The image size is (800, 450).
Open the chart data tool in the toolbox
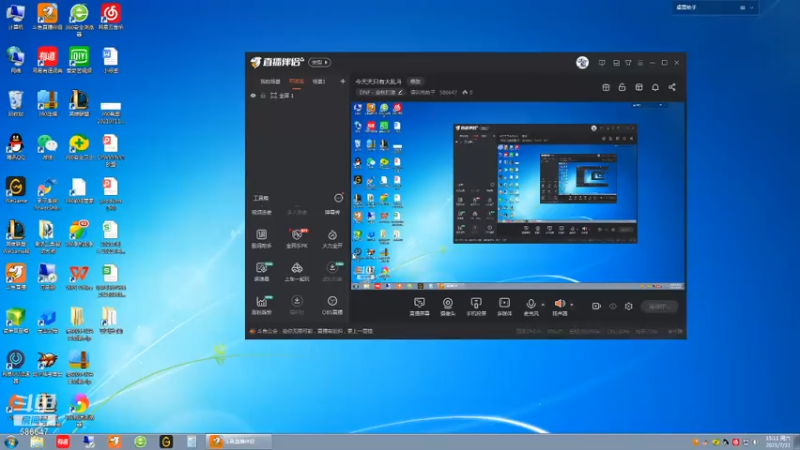(262, 305)
